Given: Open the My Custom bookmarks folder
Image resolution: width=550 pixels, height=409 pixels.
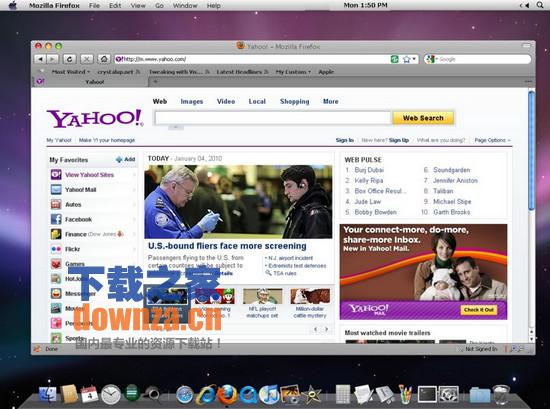Looking at the screenshot, I should [293, 72].
